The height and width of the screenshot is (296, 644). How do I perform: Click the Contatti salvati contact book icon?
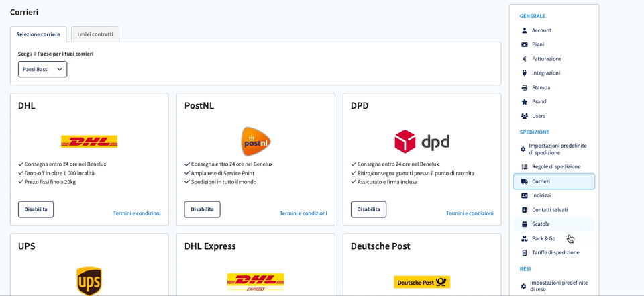coord(524,209)
